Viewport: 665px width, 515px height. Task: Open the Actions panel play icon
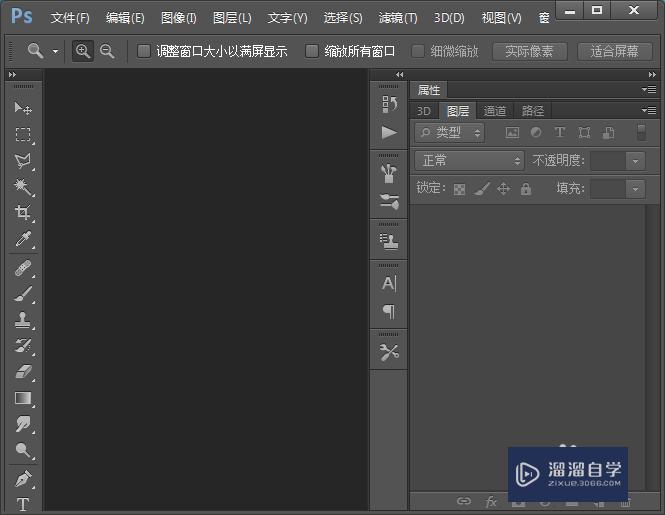[x=389, y=132]
